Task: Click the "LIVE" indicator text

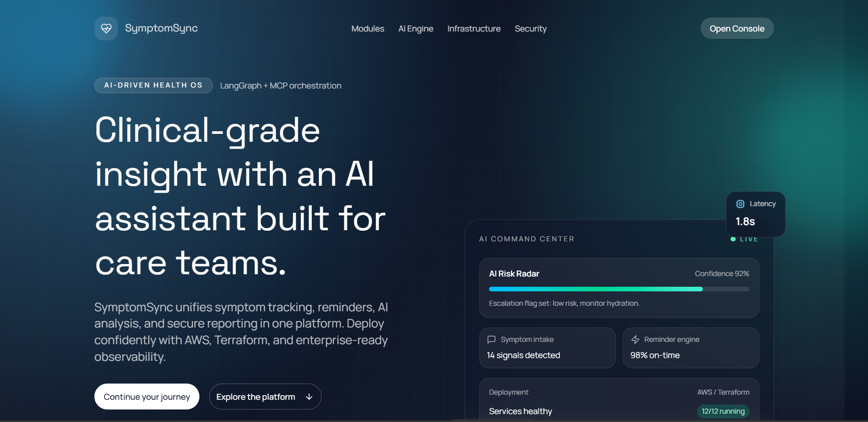Action: [749, 239]
